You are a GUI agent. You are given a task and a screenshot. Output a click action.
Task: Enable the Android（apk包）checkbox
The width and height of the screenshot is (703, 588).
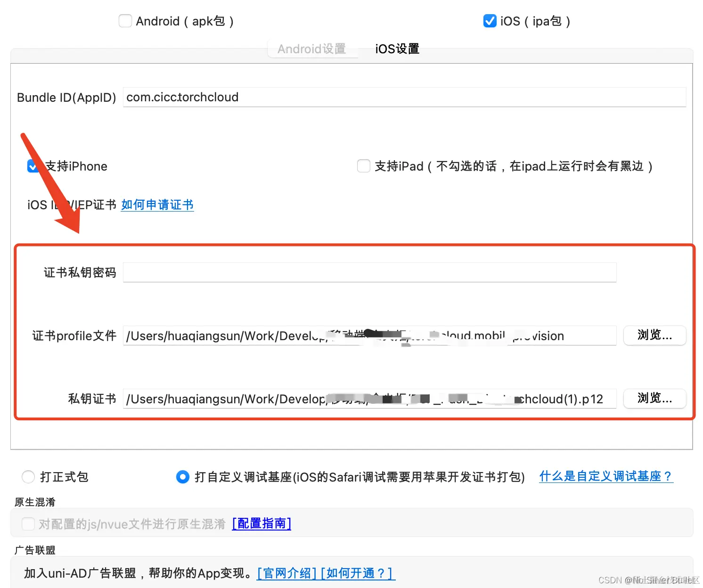(125, 21)
